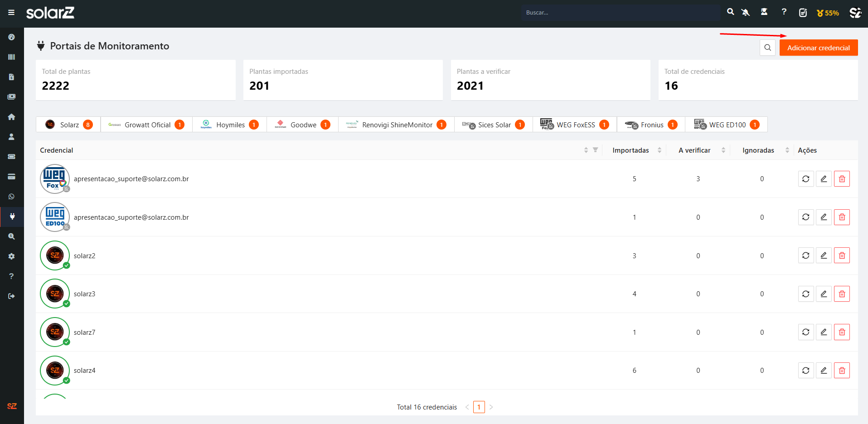
Task: Open the WhatsApp icon in the sidebar
Action: [x=11, y=197]
